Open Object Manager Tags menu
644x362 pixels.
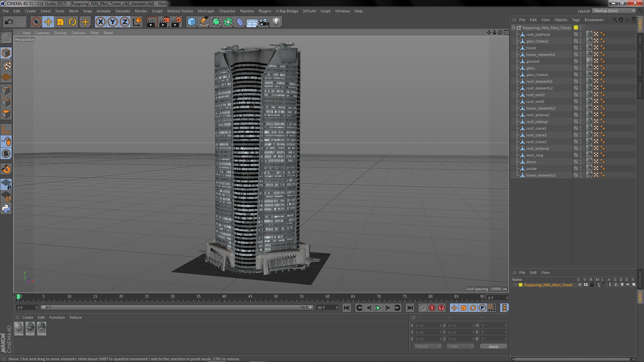(576, 20)
